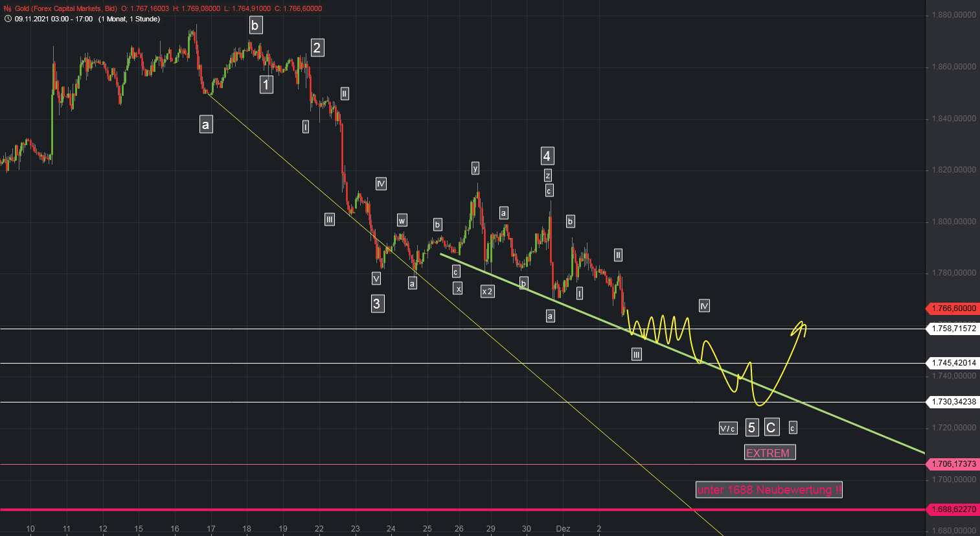
Task: Click the 1.880,00000 price axis label
Action: 953,15
